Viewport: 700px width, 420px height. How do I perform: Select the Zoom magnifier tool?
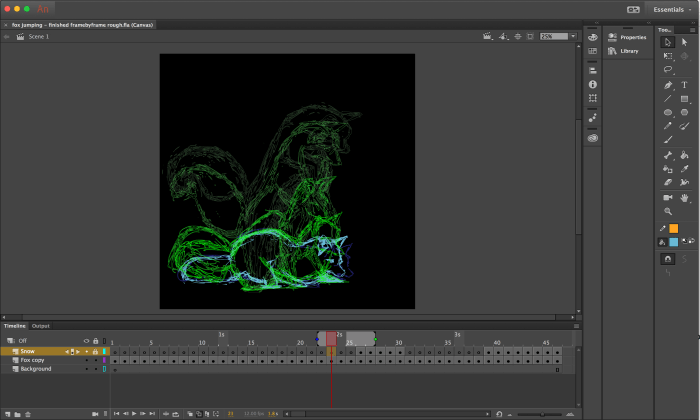click(x=668, y=212)
